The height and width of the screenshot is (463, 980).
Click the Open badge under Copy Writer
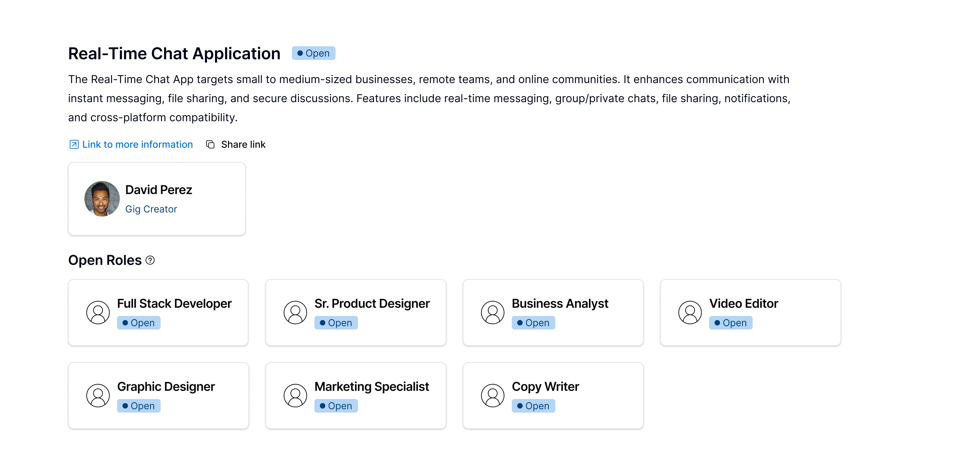(x=533, y=406)
